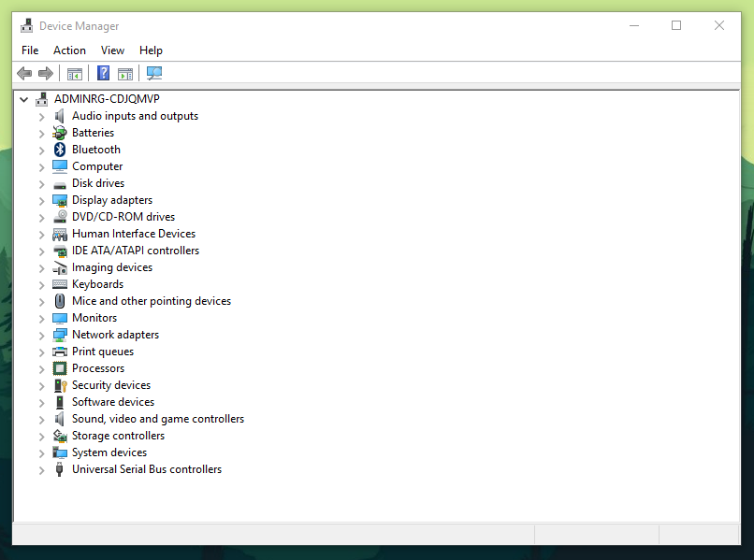Click the Batteries category icon
Image resolution: width=754 pixels, height=560 pixels.
point(60,133)
